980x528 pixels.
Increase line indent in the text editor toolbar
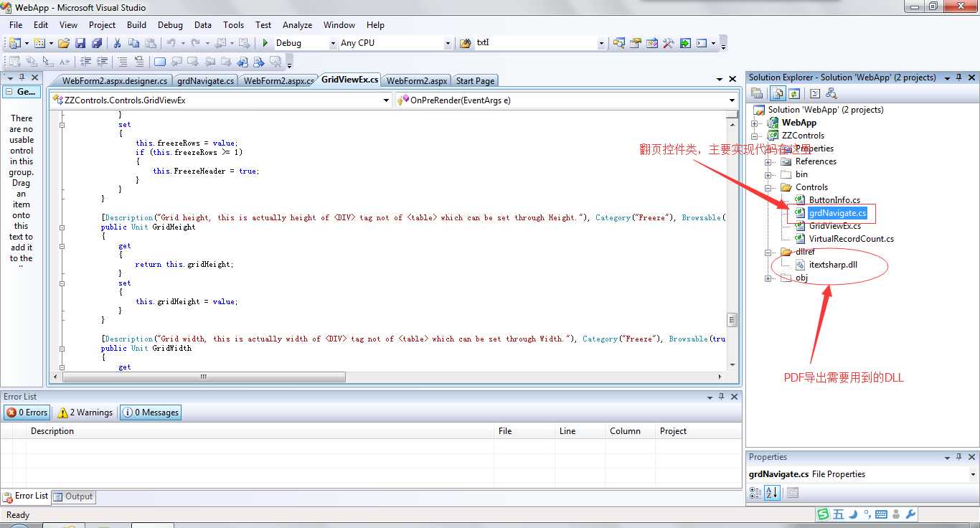(102, 62)
